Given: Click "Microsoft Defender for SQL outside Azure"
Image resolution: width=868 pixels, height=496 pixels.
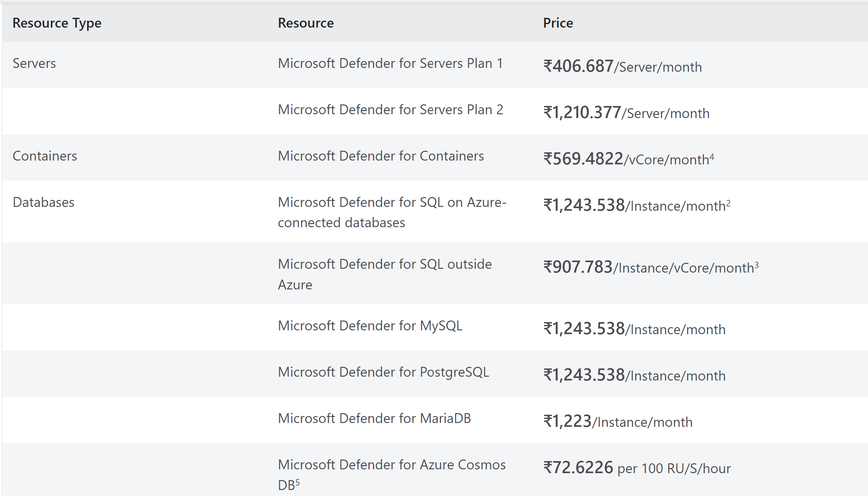Looking at the screenshot, I should coord(385,274).
